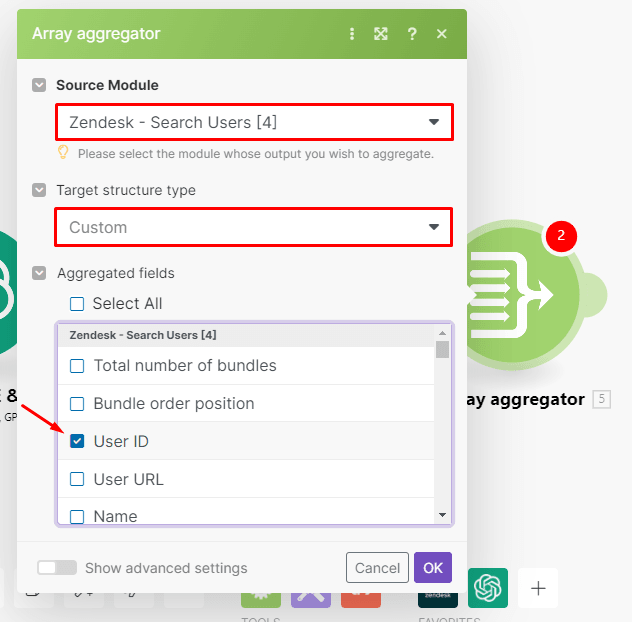This screenshot has height=622, width=632.
Task: Open the three-dot options menu in dialog header
Action: 351,34
